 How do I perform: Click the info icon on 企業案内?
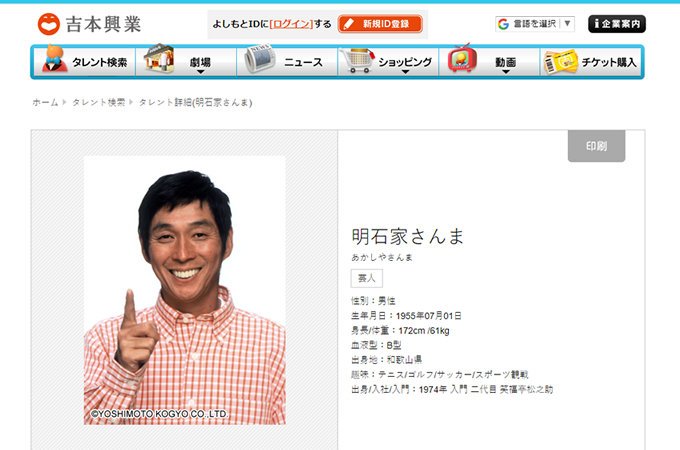coord(597,23)
